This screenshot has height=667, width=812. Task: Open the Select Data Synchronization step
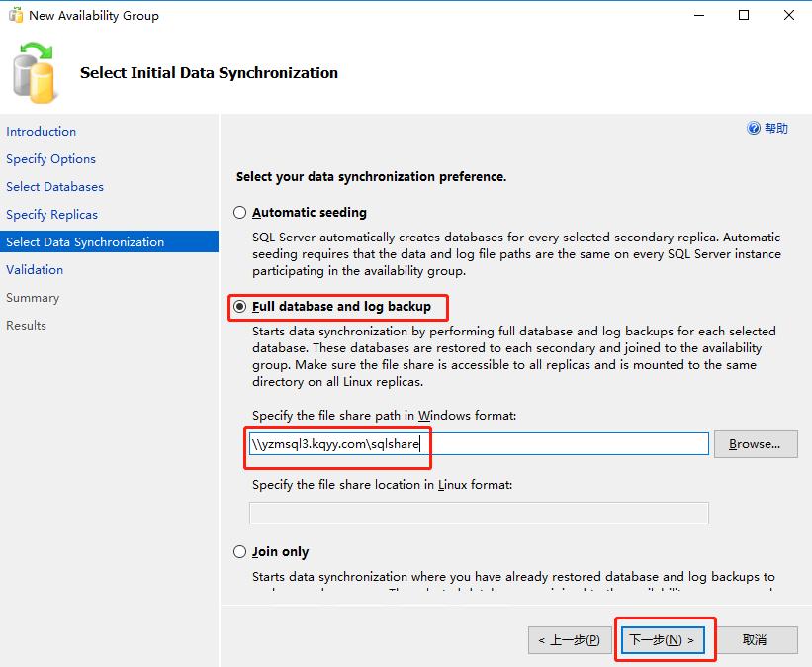(85, 242)
